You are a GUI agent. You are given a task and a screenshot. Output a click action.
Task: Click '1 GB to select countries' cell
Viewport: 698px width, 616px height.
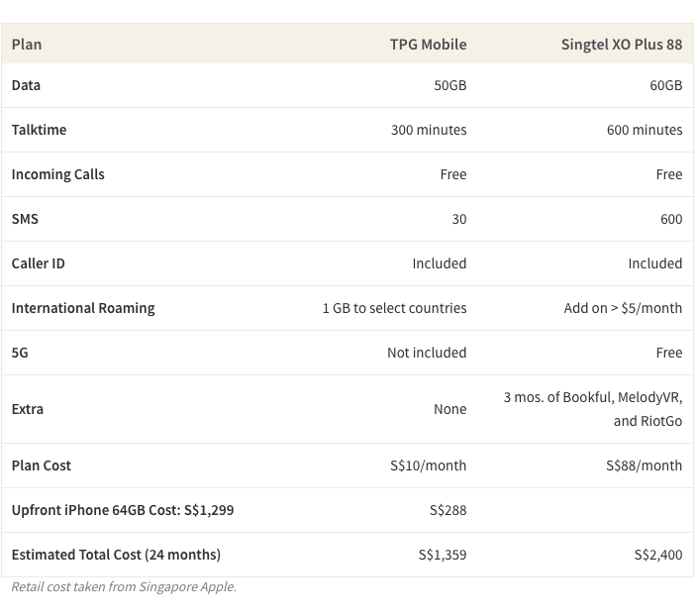pos(394,308)
